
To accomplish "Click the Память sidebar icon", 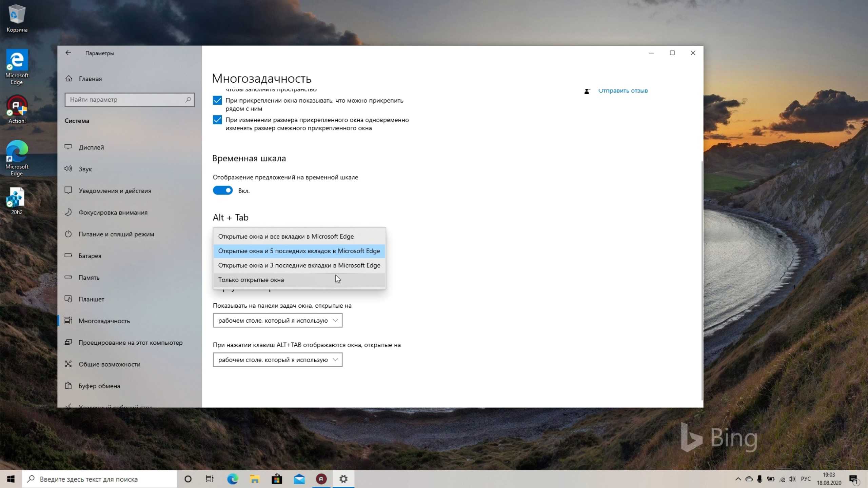I will tap(68, 277).
